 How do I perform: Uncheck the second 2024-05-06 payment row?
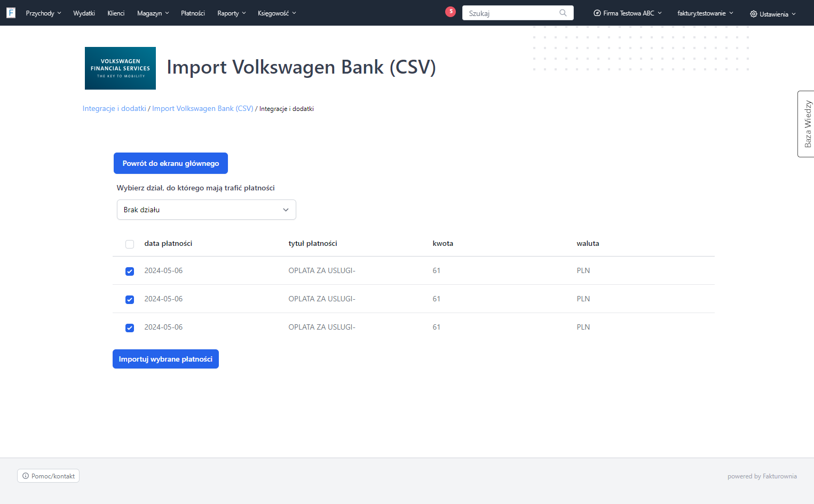(130, 300)
